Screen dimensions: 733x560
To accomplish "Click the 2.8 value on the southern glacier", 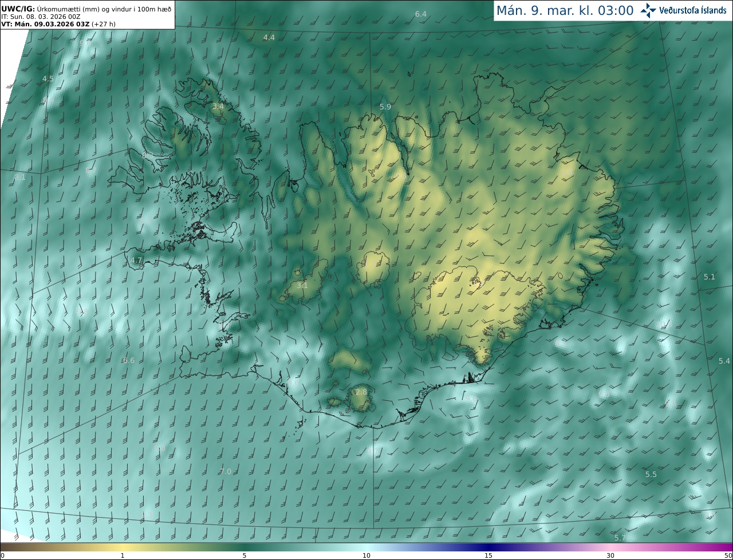I will coord(361,392).
